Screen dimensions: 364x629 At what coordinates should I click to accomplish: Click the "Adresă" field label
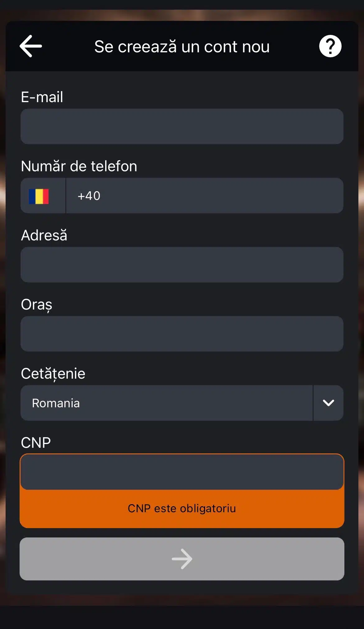pos(44,235)
